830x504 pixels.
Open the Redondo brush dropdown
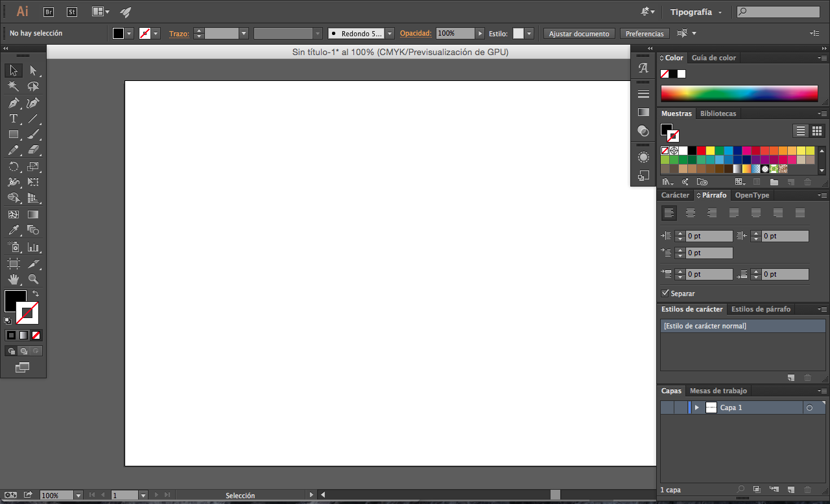click(390, 33)
